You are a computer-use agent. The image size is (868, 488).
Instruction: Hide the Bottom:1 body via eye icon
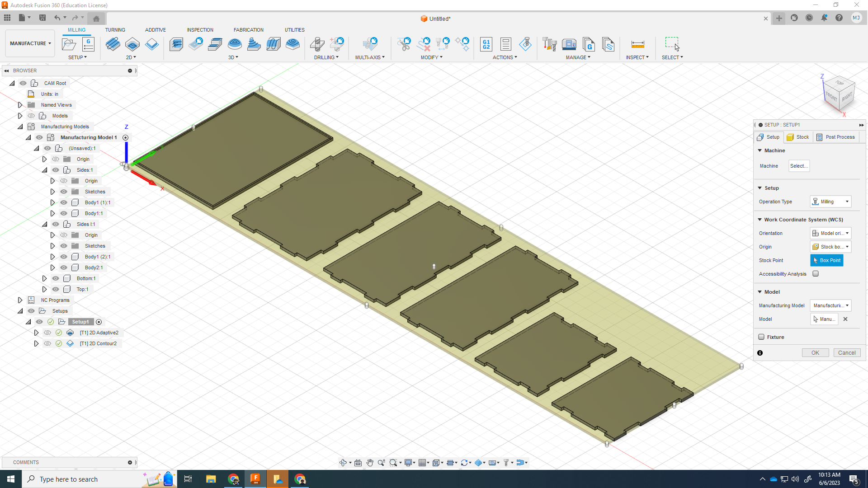56,278
